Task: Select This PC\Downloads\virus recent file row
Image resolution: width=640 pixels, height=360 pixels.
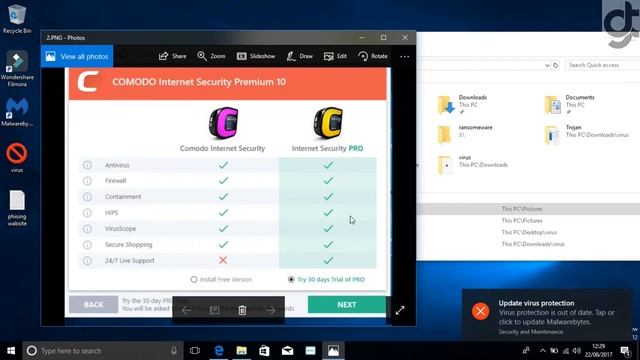Action: pyautogui.click(x=528, y=244)
